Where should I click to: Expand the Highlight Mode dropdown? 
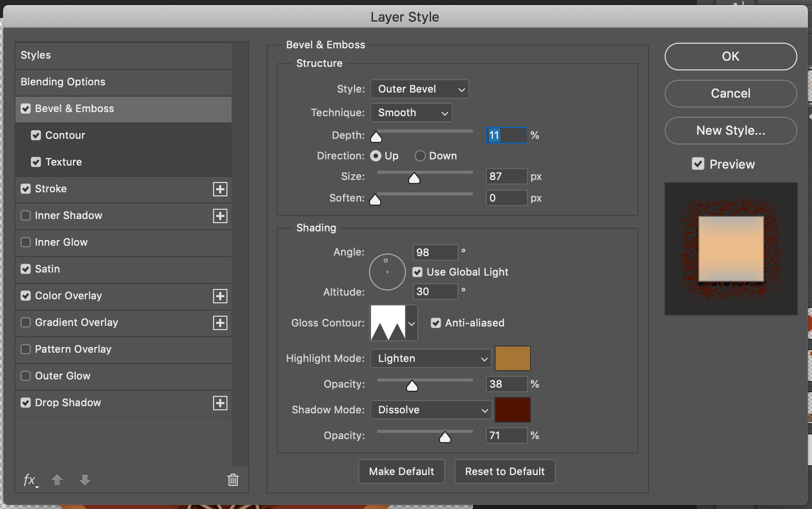(x=430, y=358)
